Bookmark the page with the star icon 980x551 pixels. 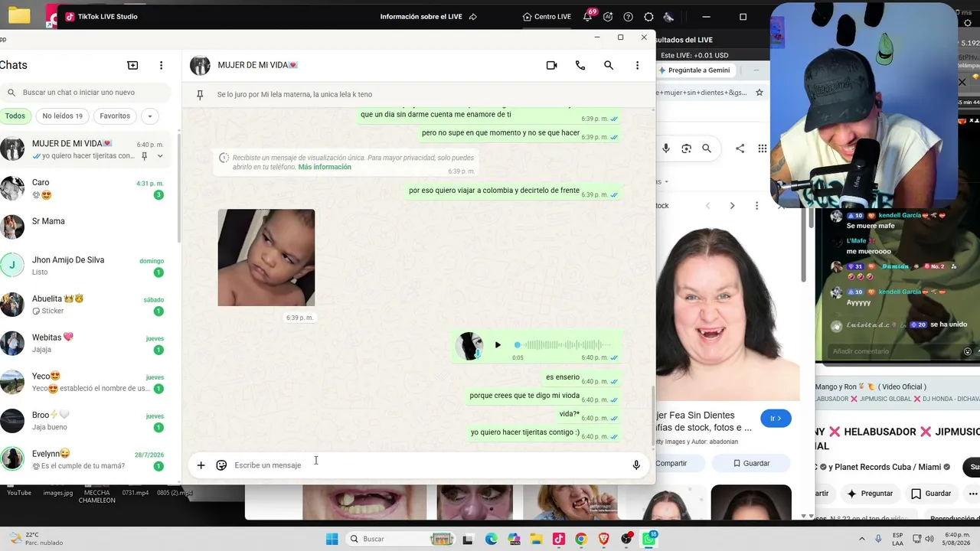coord(759,93)
